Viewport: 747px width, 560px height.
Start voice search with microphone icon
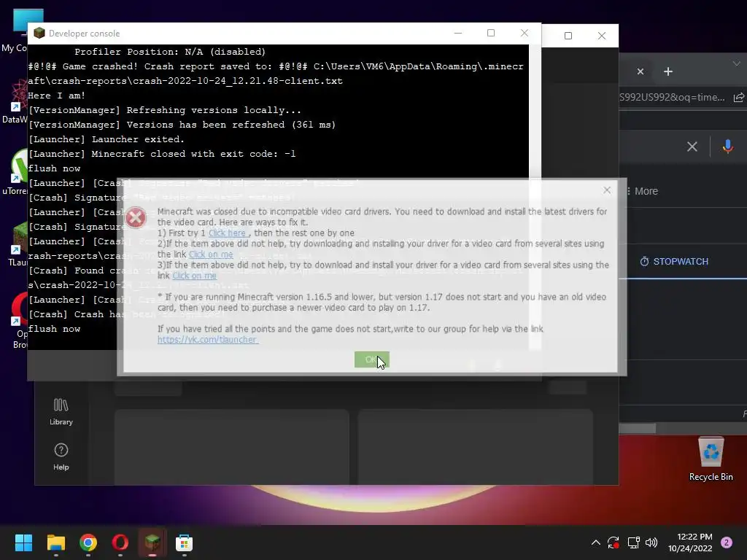pos(727,147)
